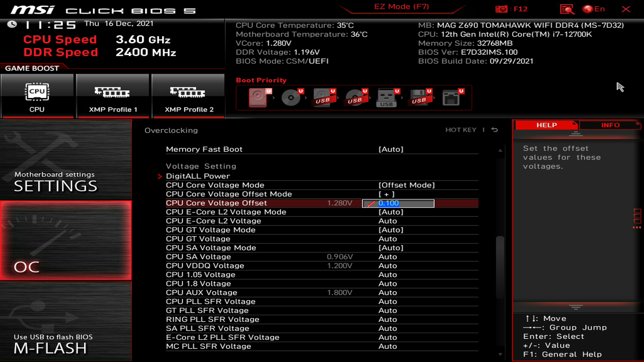Select CPU Core Voltage Offset Mode dropdown

(x=386, y=194)
